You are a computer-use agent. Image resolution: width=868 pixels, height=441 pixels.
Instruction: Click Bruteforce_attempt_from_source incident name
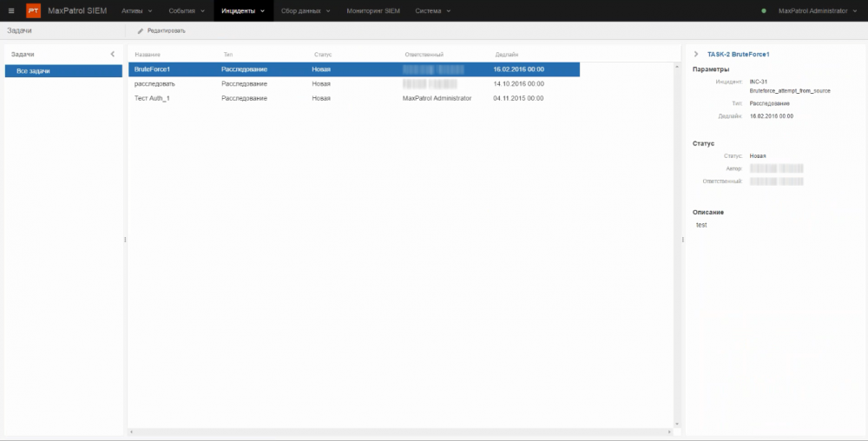tap(790, 91)
